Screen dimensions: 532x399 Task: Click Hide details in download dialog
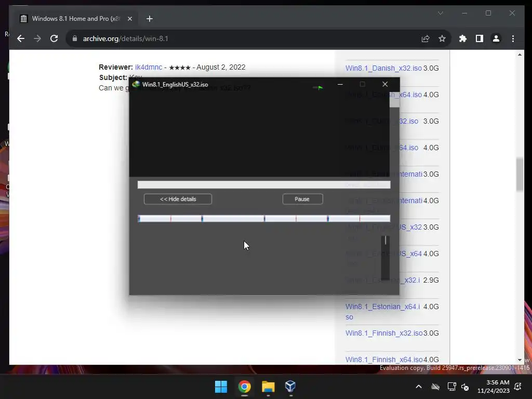(x=178, y=199)
